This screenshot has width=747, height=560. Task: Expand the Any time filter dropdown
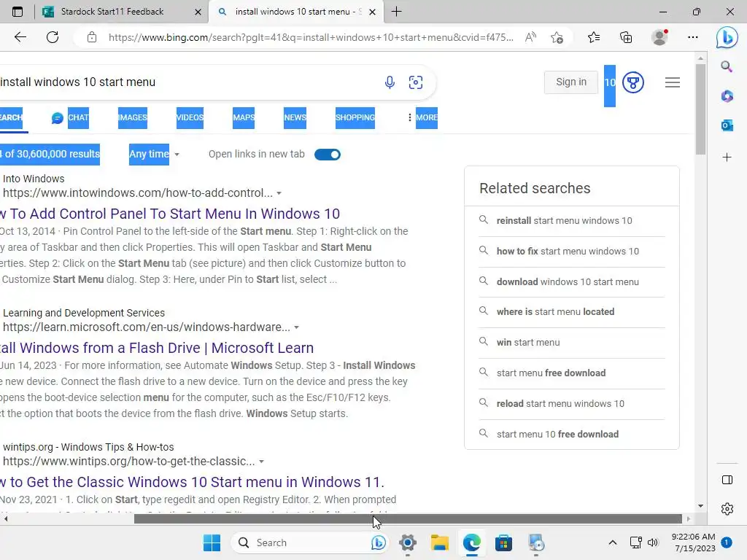click(x=154, y=155)
